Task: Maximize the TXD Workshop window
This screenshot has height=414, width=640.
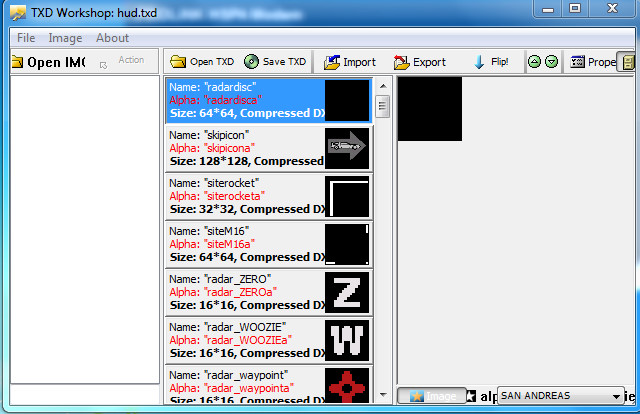Action: coord(575,8)
